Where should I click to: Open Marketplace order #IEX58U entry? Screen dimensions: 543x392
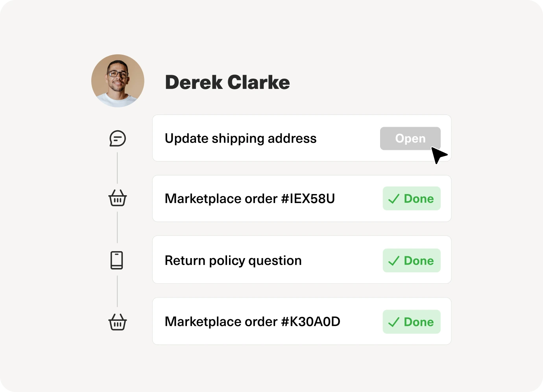(249, 199)
